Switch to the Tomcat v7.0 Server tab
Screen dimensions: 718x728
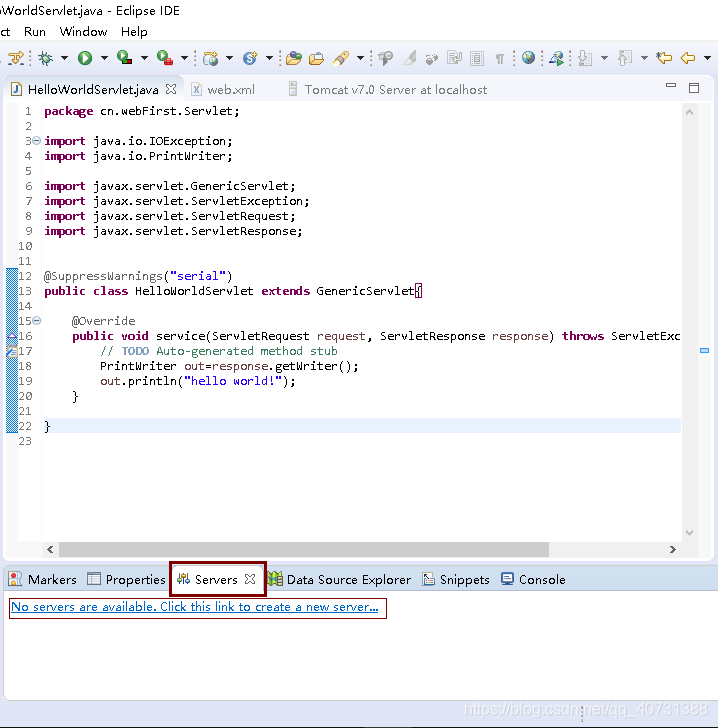point(388,90)
